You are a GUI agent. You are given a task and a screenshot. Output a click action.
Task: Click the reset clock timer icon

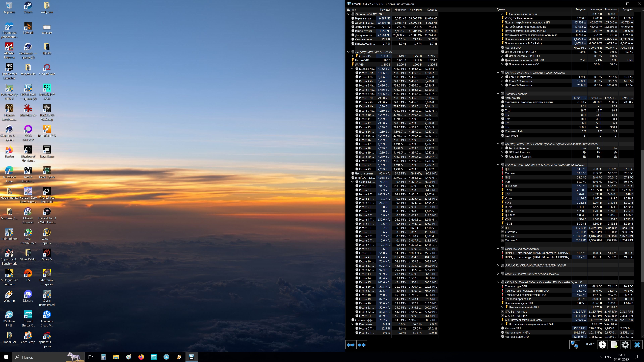pos(602,345)
